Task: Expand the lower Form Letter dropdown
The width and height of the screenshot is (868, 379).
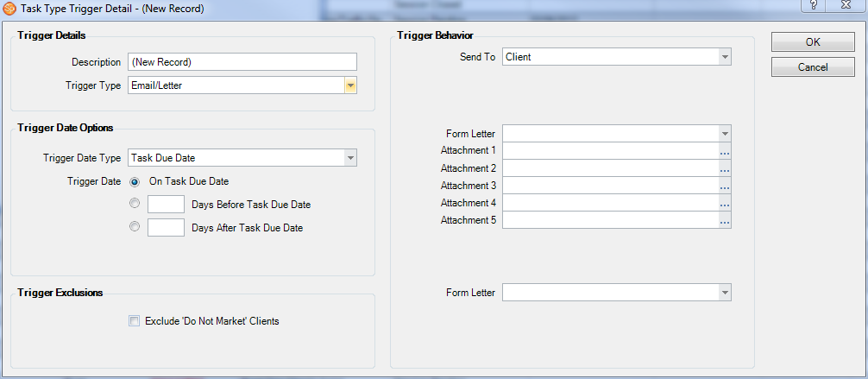Action: (725, 293)
